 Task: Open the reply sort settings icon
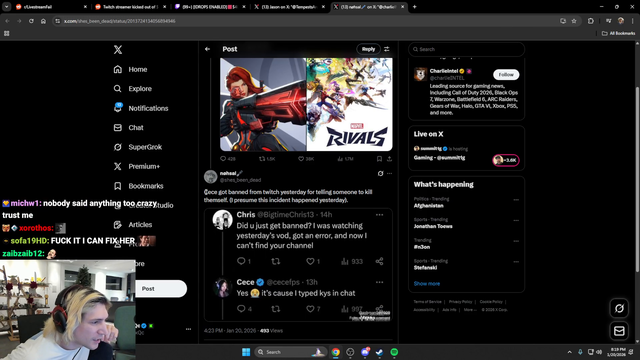coord(387,49)
